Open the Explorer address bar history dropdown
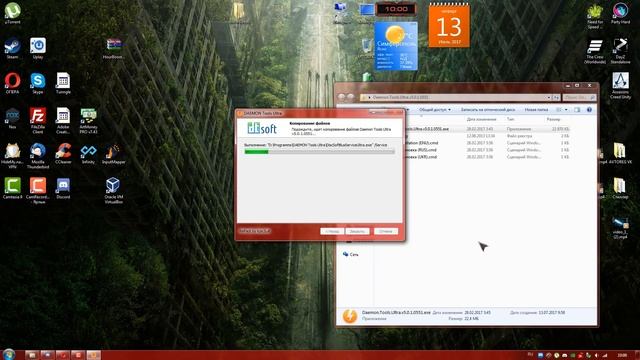 (549, 97)
